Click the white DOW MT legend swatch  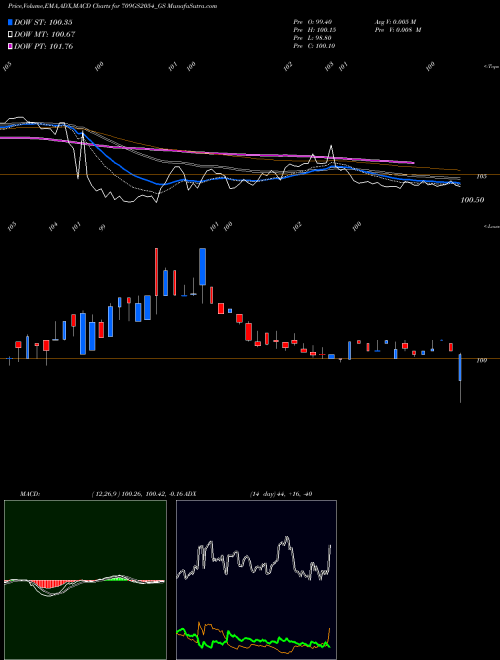click(10, 35)
